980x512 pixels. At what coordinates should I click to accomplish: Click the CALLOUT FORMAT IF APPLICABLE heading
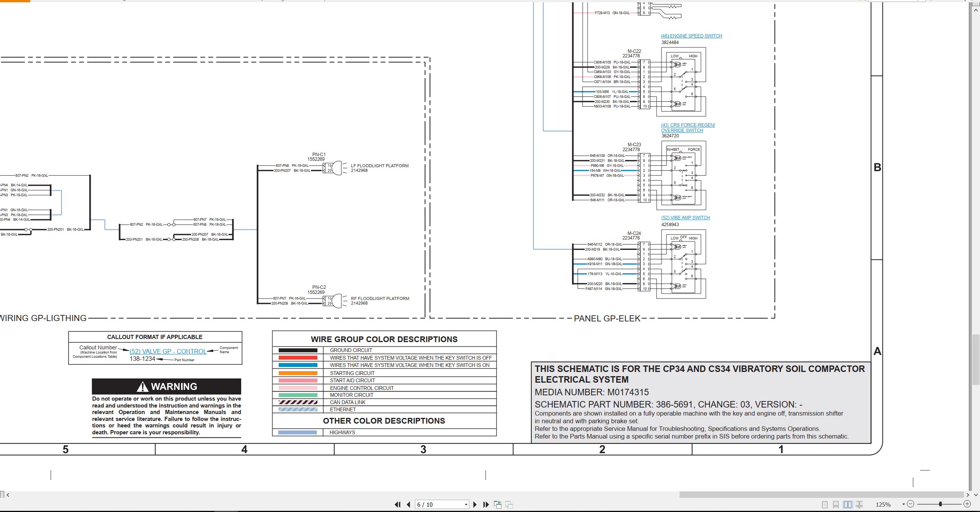click(155, 337)
